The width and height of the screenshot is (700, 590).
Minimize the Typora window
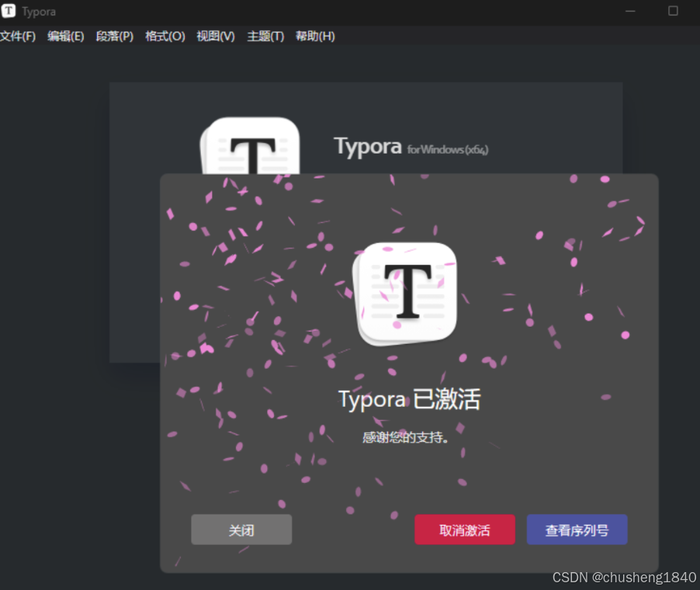point(630,11)
